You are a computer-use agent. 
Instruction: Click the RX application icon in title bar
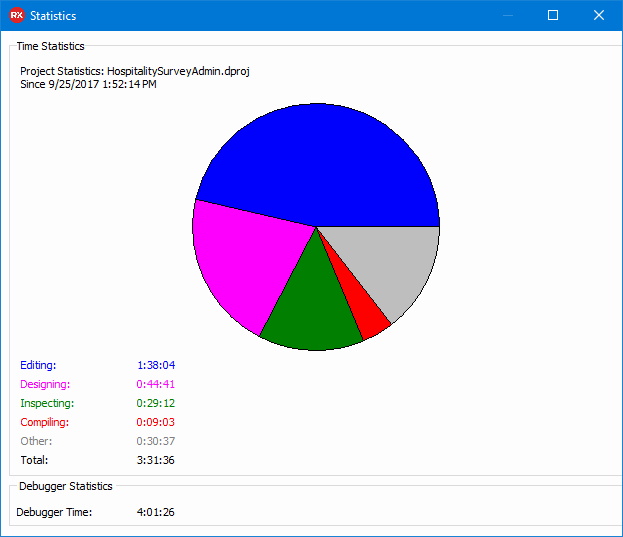pyautogui.click(x=16, y=16)
